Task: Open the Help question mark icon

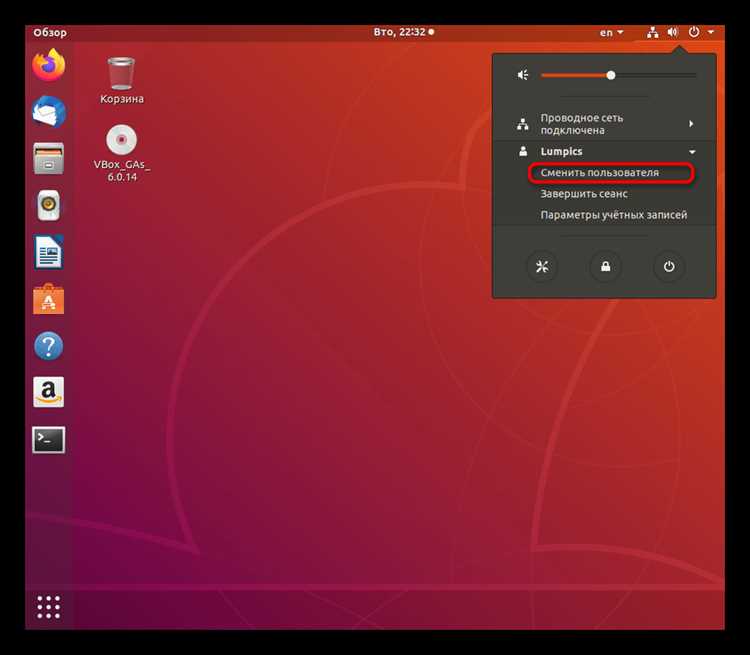Action: 49,345
